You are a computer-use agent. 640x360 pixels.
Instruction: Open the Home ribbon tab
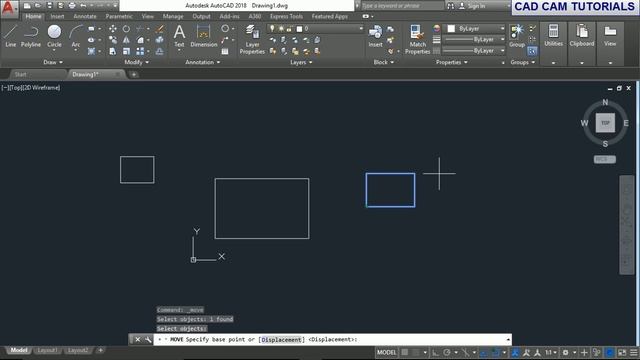pos(33,16)
